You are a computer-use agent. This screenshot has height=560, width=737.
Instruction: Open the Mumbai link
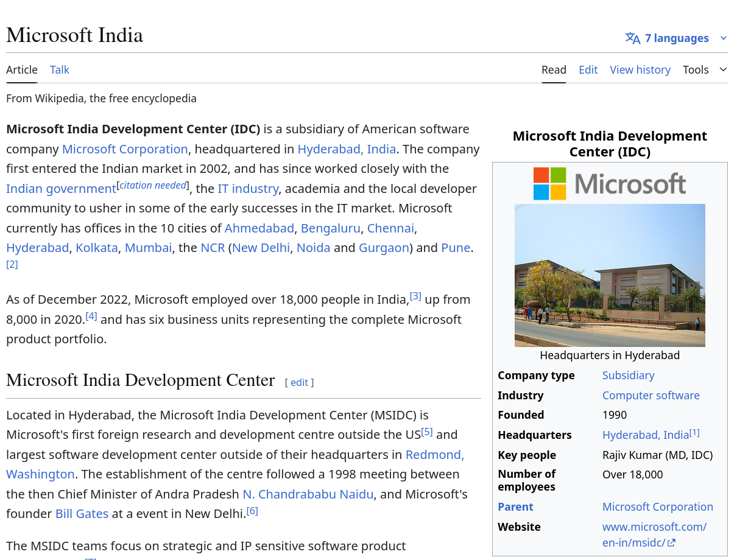click(149, 248)
